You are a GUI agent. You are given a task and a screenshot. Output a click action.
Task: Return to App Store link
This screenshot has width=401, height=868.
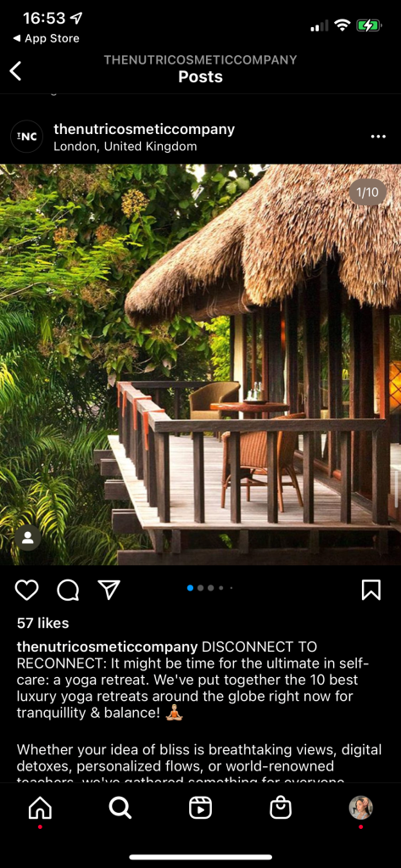tap(46, 38)
